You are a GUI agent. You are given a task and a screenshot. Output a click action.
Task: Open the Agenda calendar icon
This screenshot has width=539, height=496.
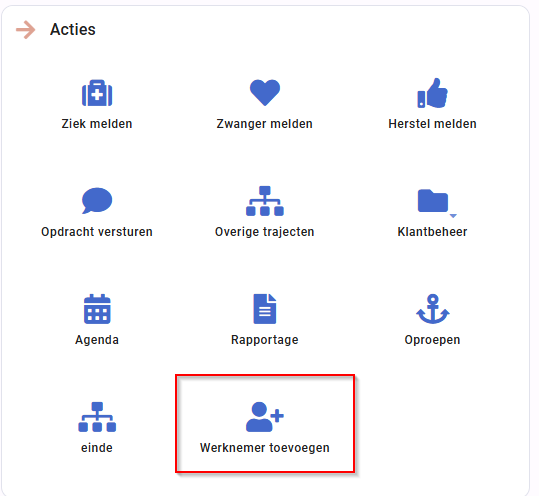coord(97,309)
